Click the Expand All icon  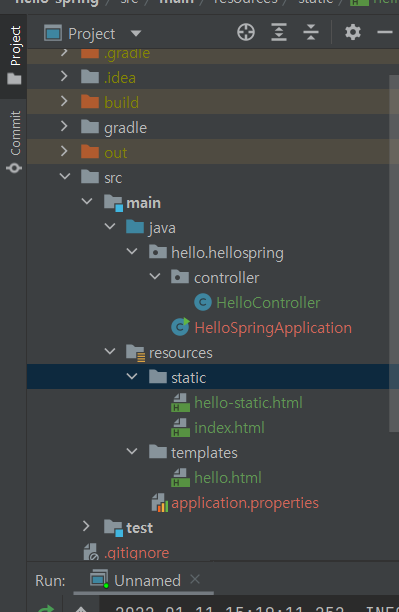point(279,32)
